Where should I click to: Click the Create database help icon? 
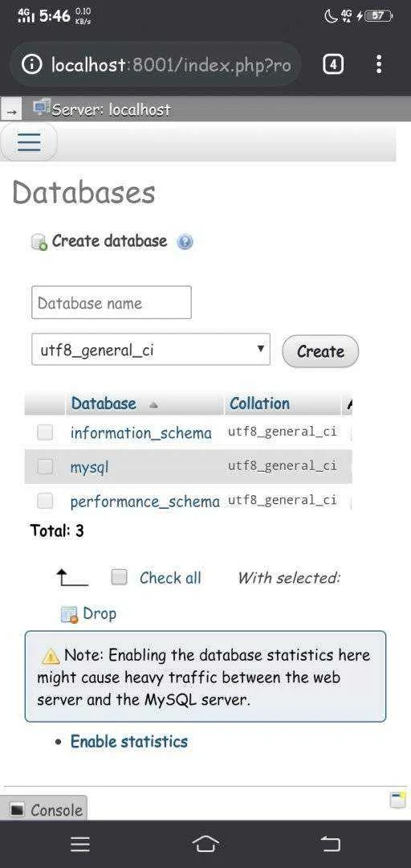pyautogui.click(x=185, y=242)
